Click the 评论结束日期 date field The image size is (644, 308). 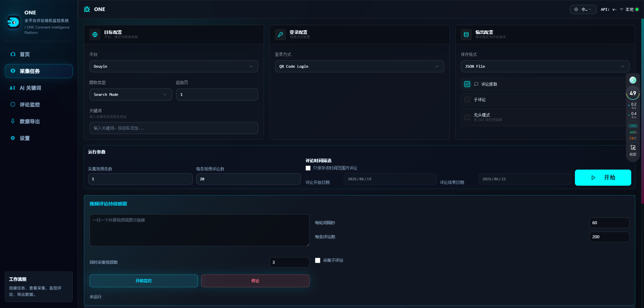(x=525, y=179)
